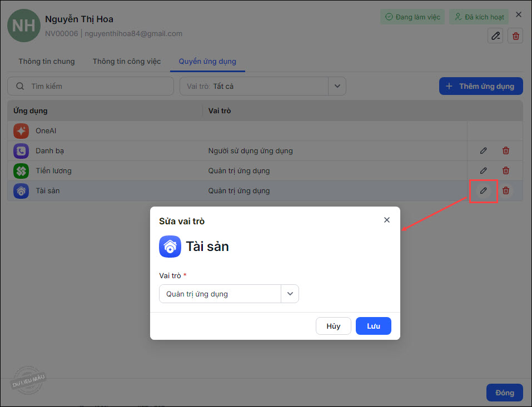Edit role for Tiền lương row
This screenshot has height=407, width=532.
[x=484, y=170]
